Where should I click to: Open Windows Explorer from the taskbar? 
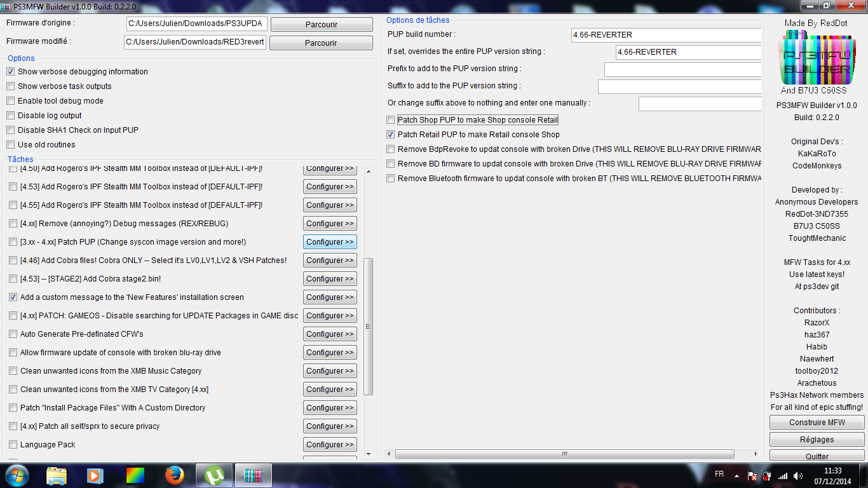57,475
